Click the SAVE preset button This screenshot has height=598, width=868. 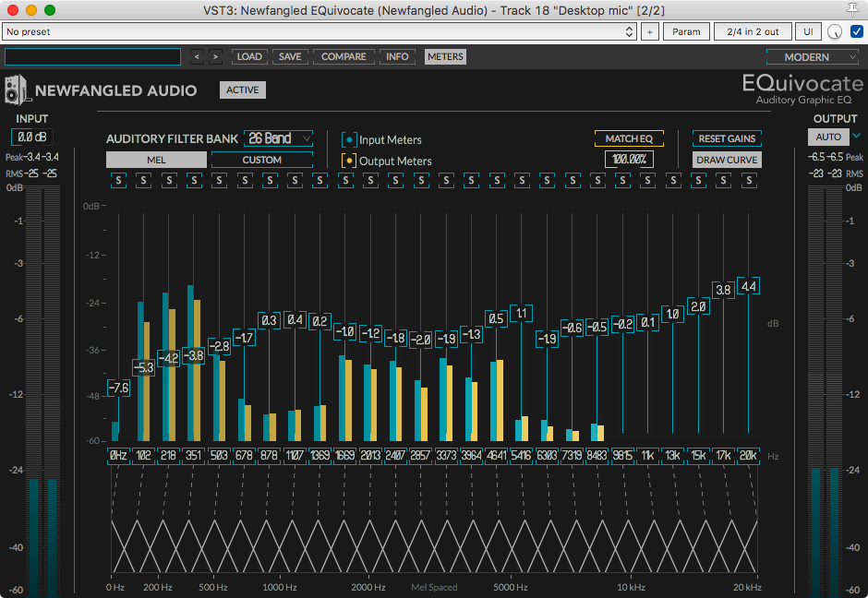click(x=290, y=56)
